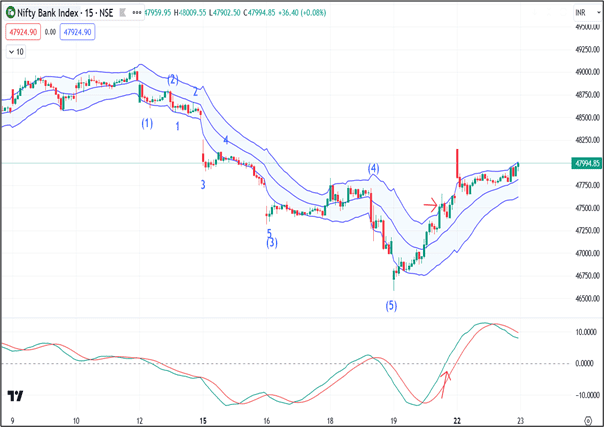This screenshot has height=427, width=604.
Task: Open chart settings gear icon at bottom right
Action: pyautogui.click(x=588, y=420)
